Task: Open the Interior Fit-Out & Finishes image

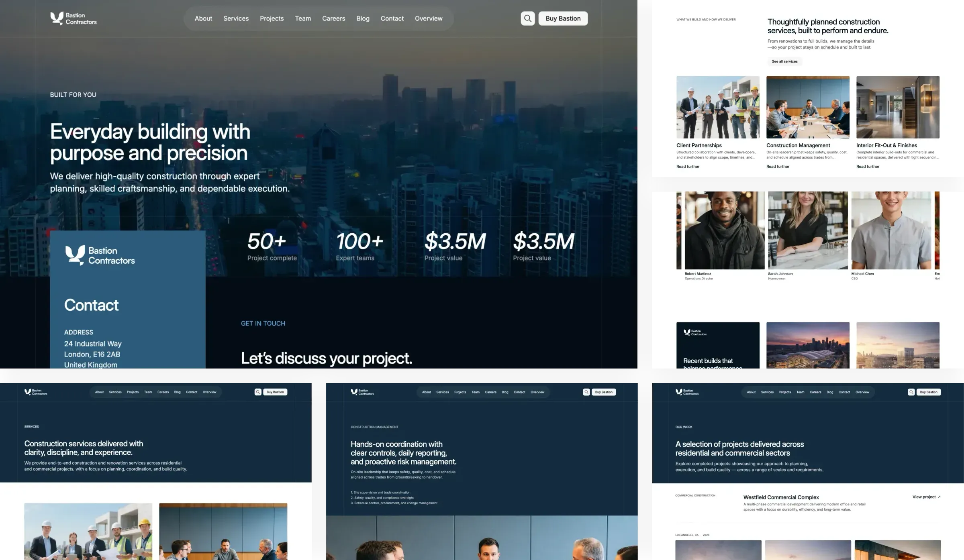Action: pyautogui.click(x=898, y=107)
